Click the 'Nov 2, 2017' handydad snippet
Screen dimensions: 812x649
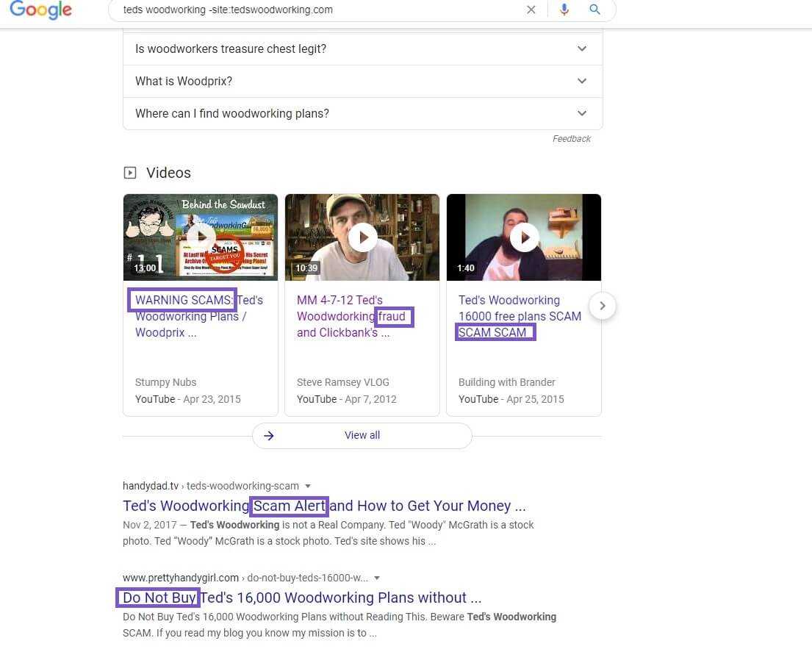click(x=328, y=533)
